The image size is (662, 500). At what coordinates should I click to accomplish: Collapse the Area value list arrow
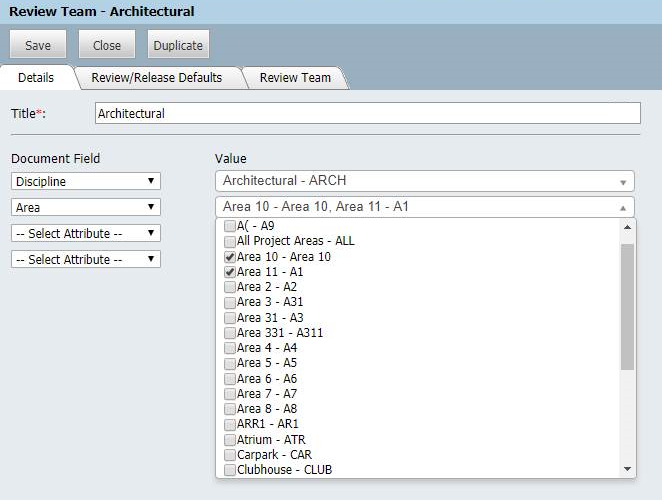coord(623,208)
